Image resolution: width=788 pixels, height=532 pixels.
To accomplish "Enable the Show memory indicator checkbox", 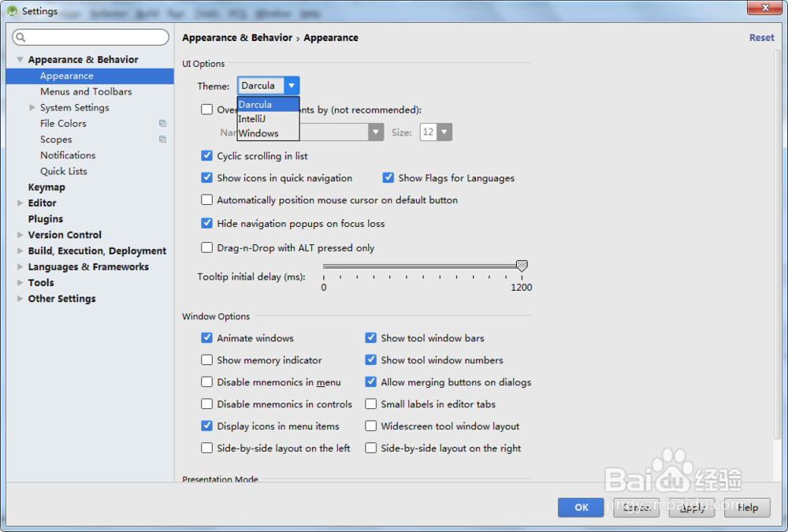I will tap(207, 360).
